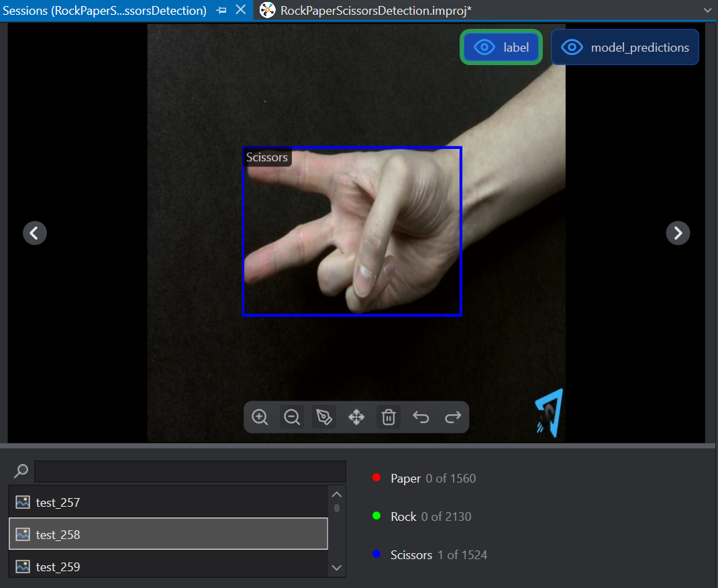Select test_258 in the file list
Screen dimensions: 718x588
coord(168,534)
